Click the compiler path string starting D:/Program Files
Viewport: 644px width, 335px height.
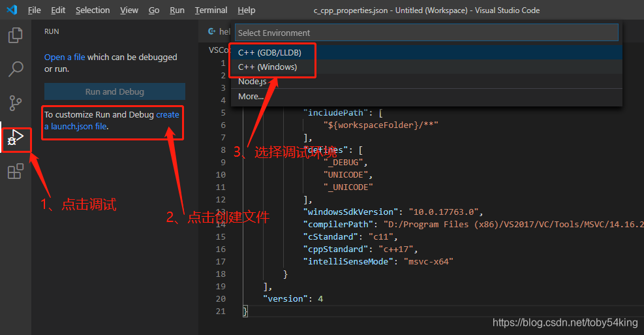pyautogui.click(x=514, y=224)
